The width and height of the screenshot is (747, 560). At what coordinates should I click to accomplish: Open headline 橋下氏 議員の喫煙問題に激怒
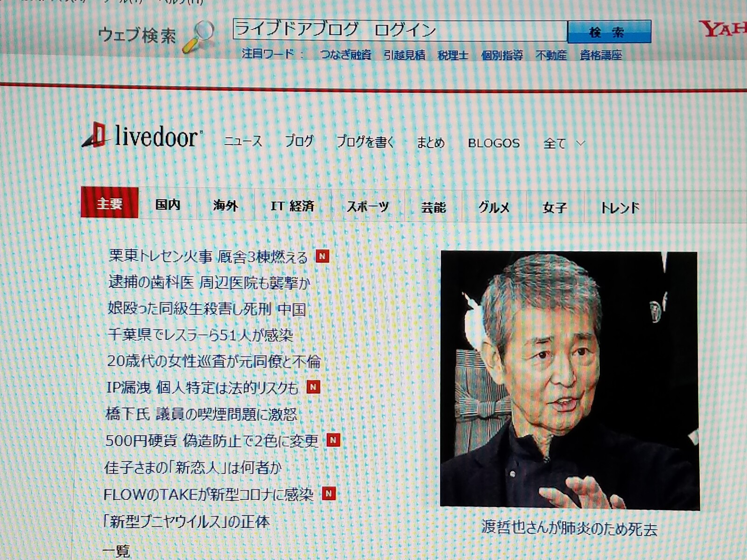tap(201, 414)
